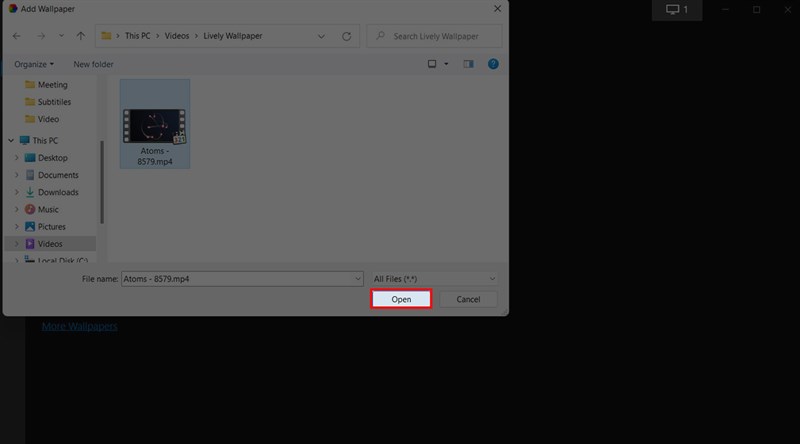Refresh the Lively Wallpaper folder
Image resolution: width=800 pixels, height=444 pixels.
346,36
